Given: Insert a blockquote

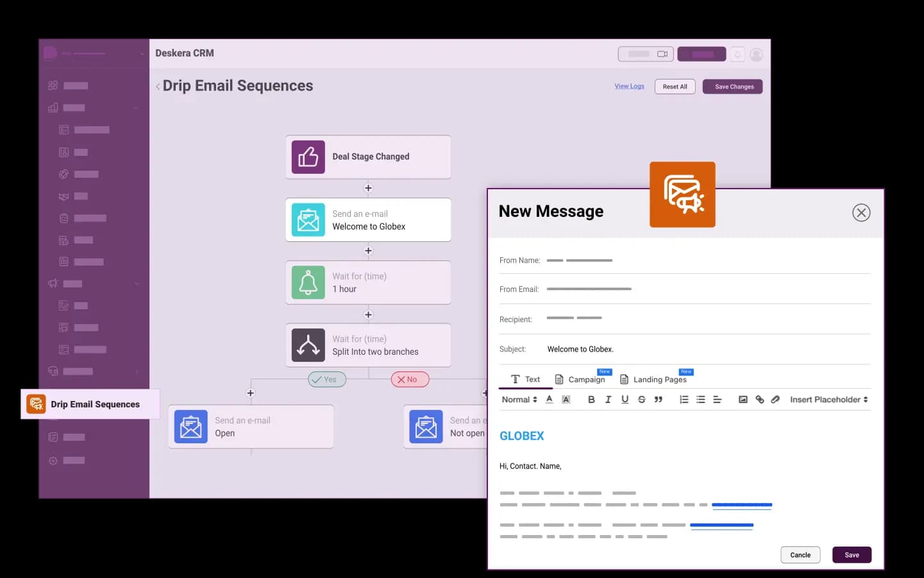Looking at the screenshot, I should pos(659,399).
